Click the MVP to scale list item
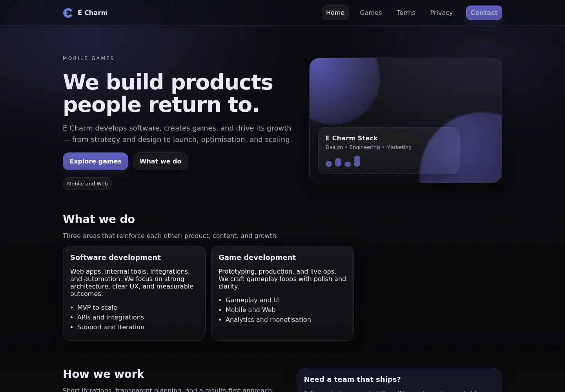 point(97,307)
